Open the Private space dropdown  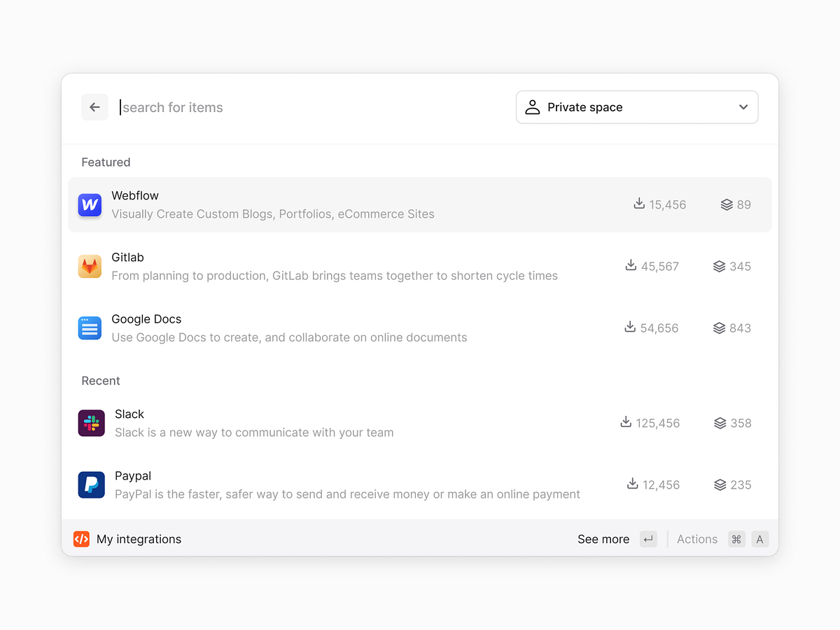637,106
